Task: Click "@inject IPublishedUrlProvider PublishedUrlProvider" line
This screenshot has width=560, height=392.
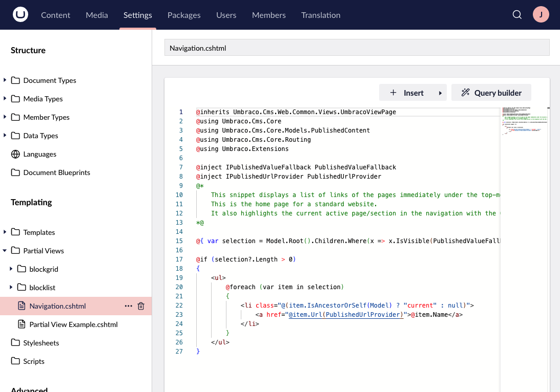Action: coord(288,177)
